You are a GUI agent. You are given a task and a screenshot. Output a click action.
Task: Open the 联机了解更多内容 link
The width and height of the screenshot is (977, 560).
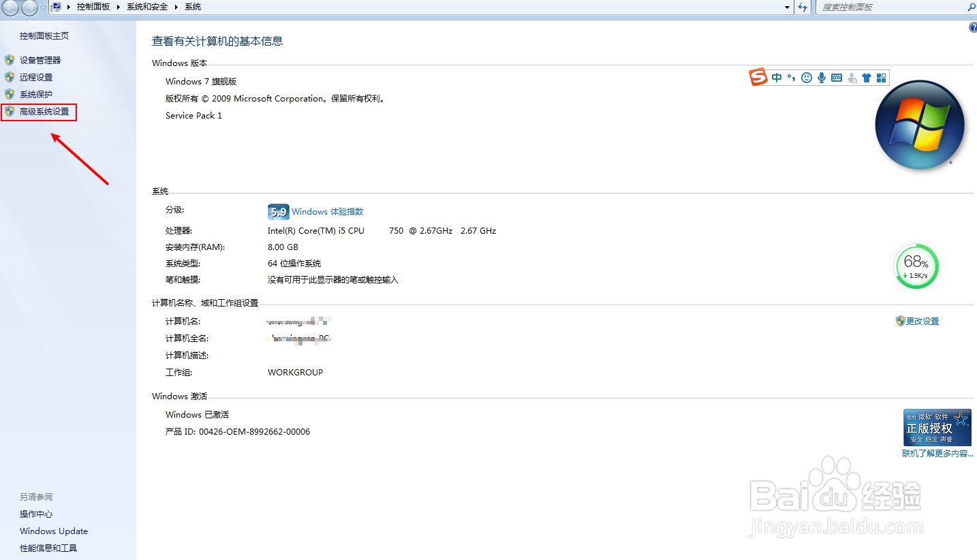[937, 453]
